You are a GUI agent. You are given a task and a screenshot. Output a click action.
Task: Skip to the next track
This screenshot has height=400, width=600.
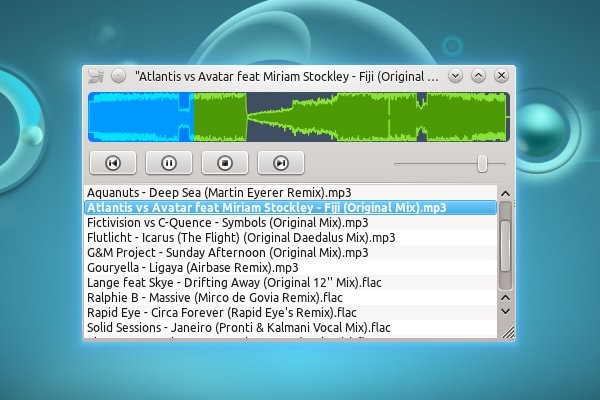(x=281, y=162)
